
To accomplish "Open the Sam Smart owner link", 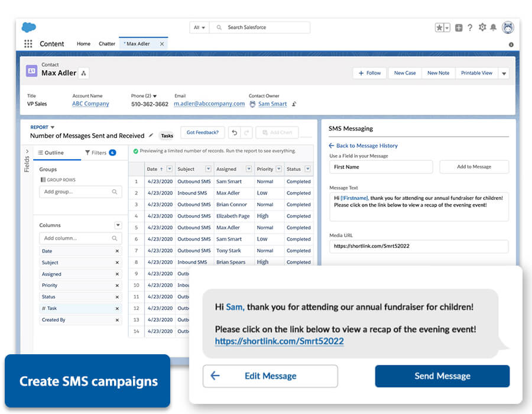I will click(273, 104).
